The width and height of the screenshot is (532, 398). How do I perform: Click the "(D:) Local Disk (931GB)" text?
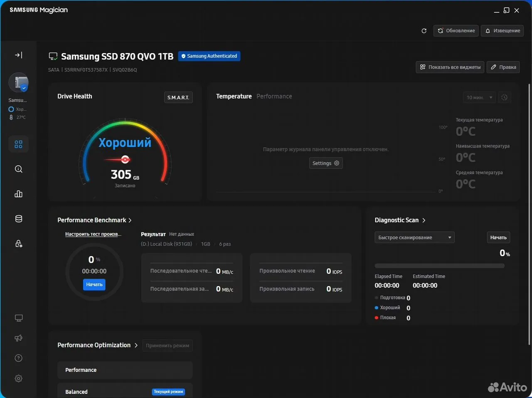point(166,244)
